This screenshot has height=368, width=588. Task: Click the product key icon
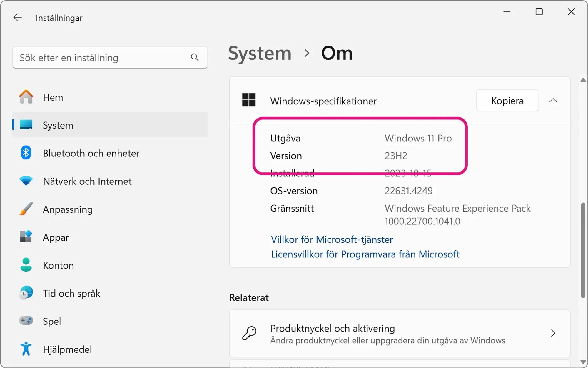point(249,333)
